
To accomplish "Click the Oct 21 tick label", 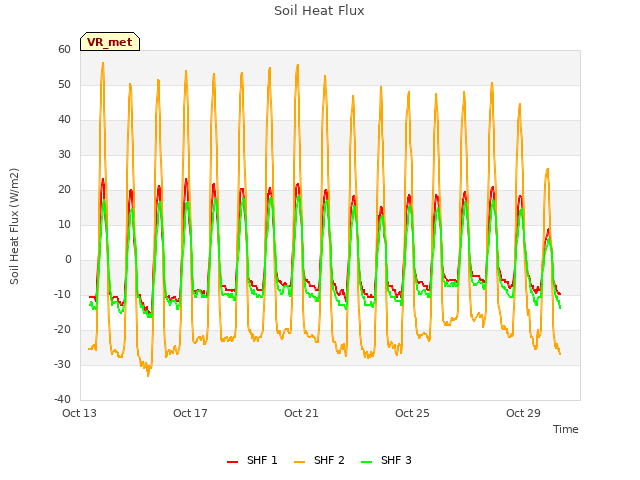I will (301, 413).
